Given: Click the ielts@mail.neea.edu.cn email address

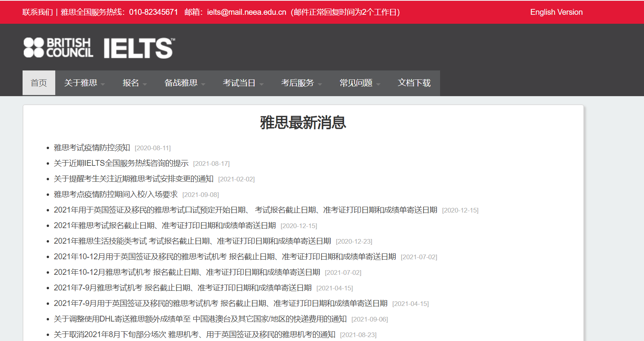Looking at the screenshot, I should pyautogui.click(x=246, y=12).
